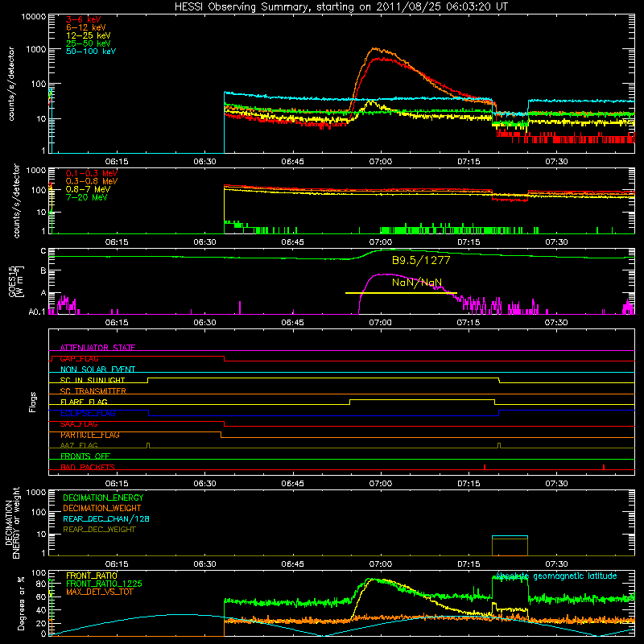644x644 pixels.
Task: Click the 07:30 tick label under GOES plot
Action: (556, 323)
